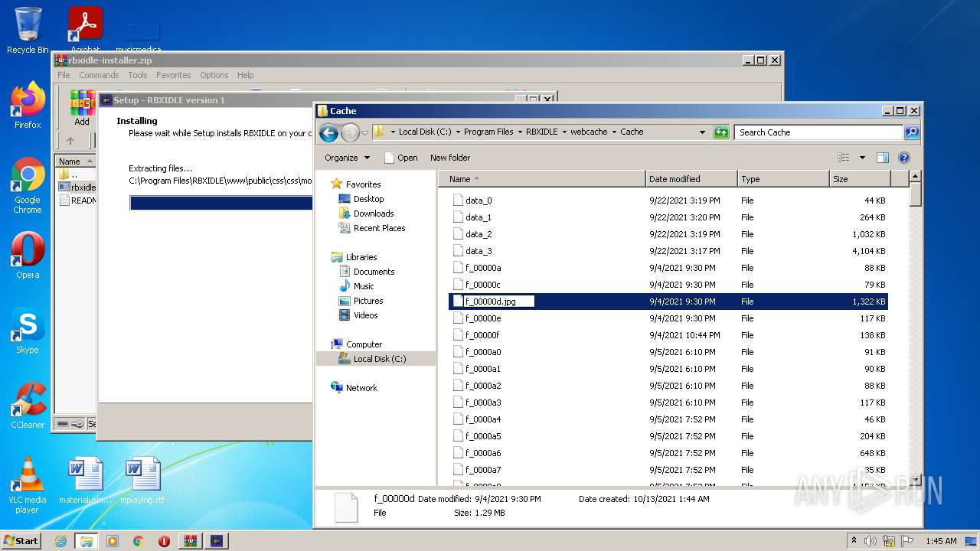
Task: Open the Commands menu in WinRAR
Action: [99, 75]
